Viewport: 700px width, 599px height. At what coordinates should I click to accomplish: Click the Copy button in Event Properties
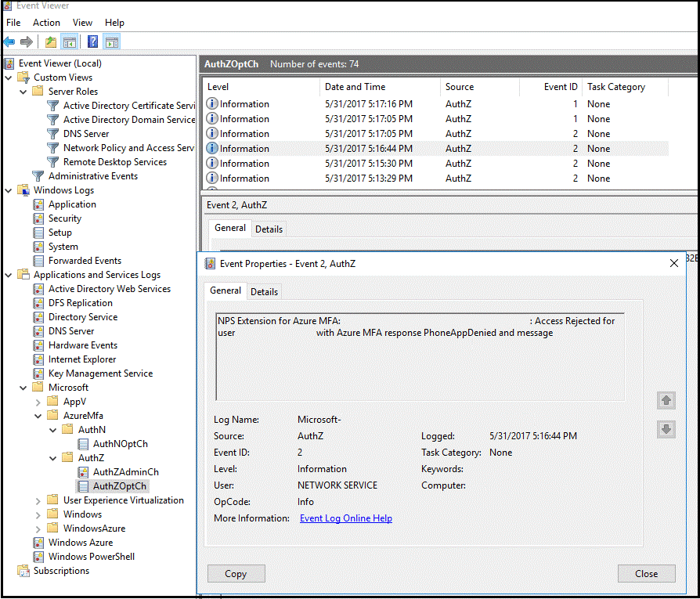236,573
